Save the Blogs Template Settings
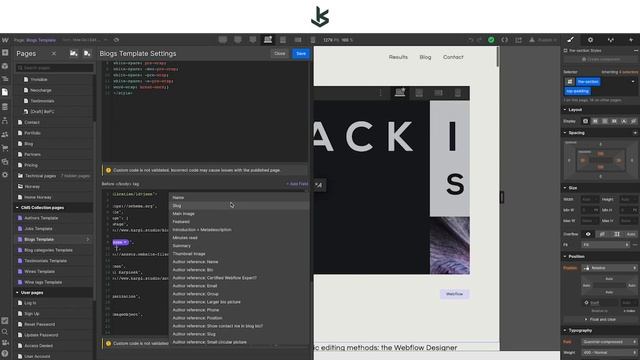The image size is (640, 360). [301, 53]
